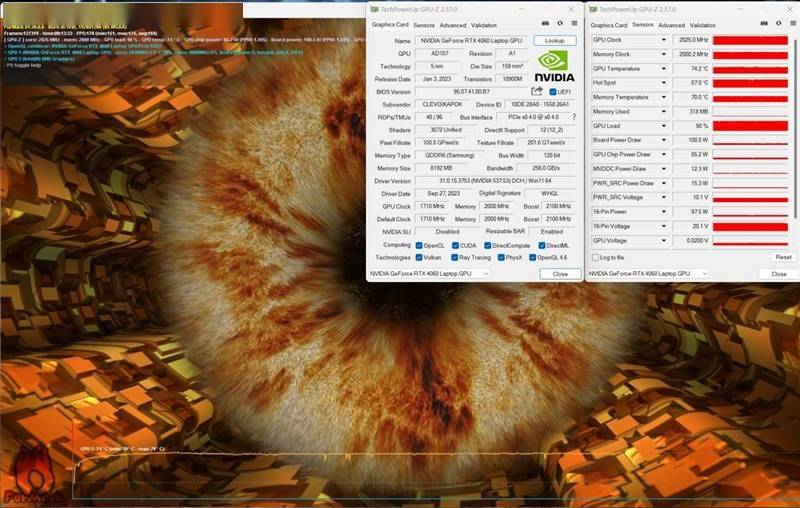Click Close button in Graphics Card window

[x=560, y=274]
